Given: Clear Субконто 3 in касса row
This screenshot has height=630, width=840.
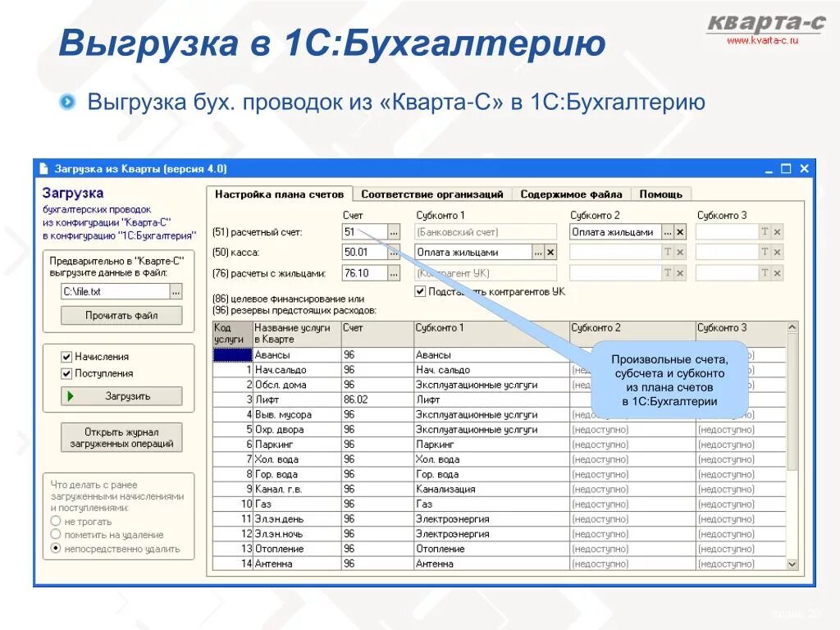Looking at the screenshot, I should [778, 253].
